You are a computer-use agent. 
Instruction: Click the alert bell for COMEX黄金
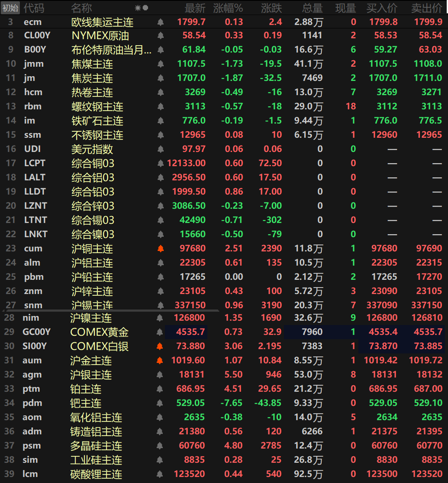pyautogui.click(x=160, y=332)
